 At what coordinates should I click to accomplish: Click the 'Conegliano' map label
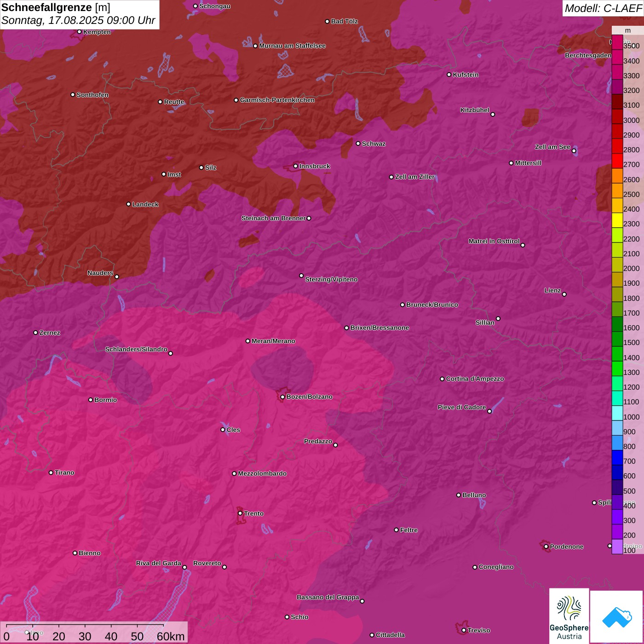[x=496, y=567]
